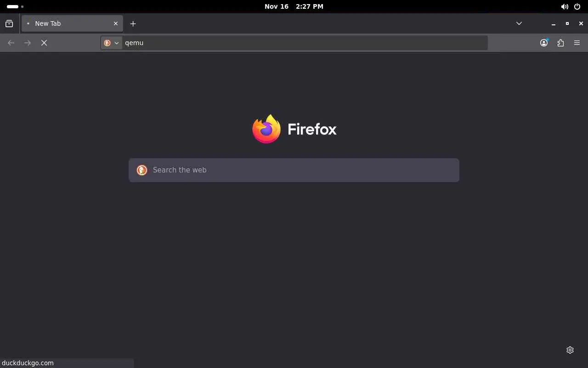Open the clock showing Nov 16 2:27 PM
The height and width of the screenshot is (368, 588).
click(x=294, y=6)
